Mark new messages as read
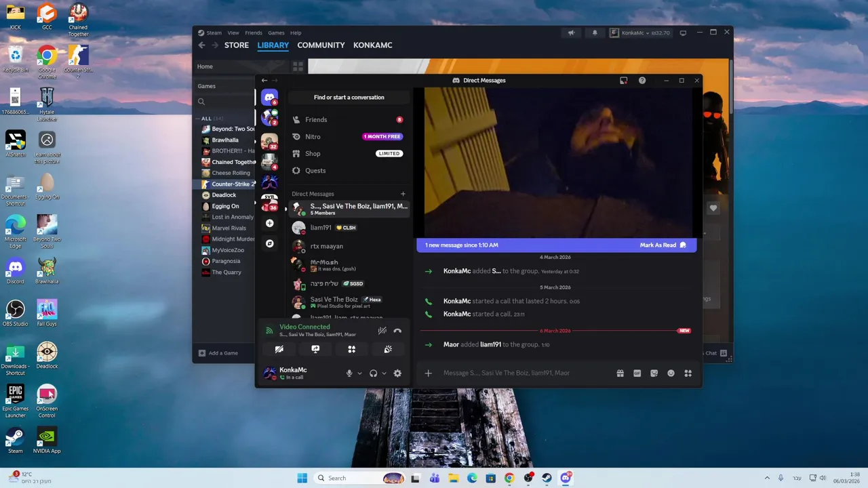 (663, 245)
